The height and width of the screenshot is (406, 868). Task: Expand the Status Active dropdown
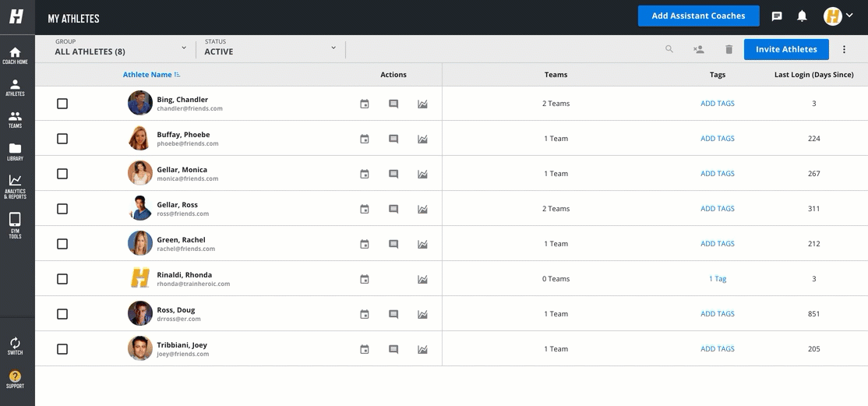270,48
